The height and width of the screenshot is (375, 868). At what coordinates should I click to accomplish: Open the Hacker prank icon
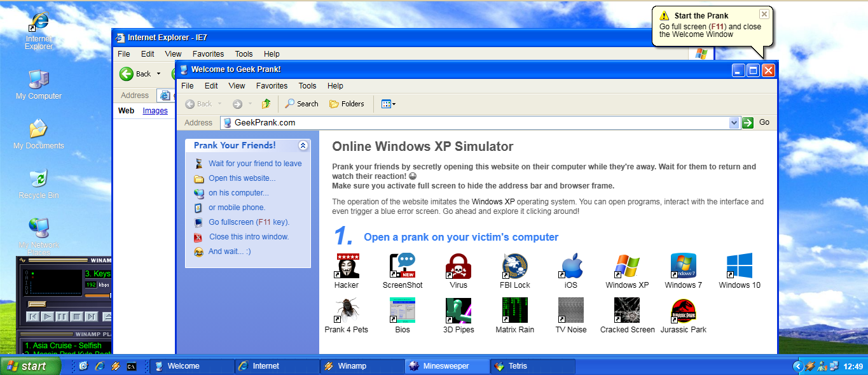coord(347,271)
